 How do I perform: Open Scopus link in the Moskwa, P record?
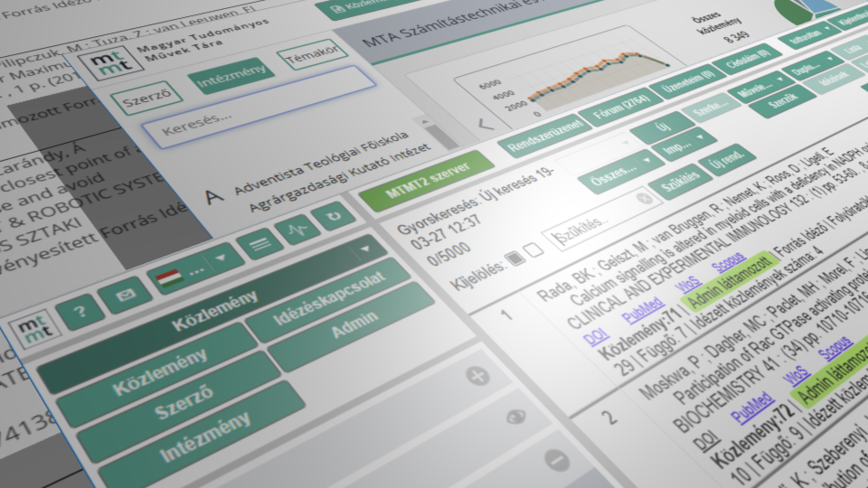pyautogui.click(x=835, y=347)
